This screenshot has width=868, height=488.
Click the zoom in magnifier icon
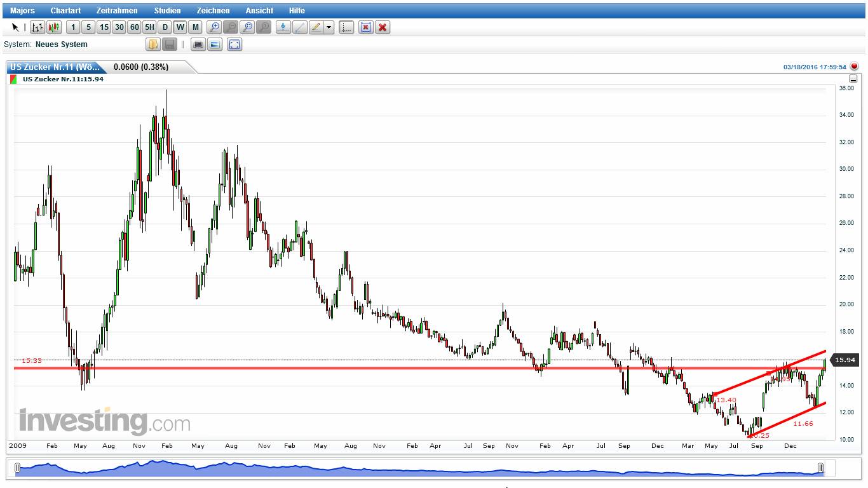coord(215,27)
